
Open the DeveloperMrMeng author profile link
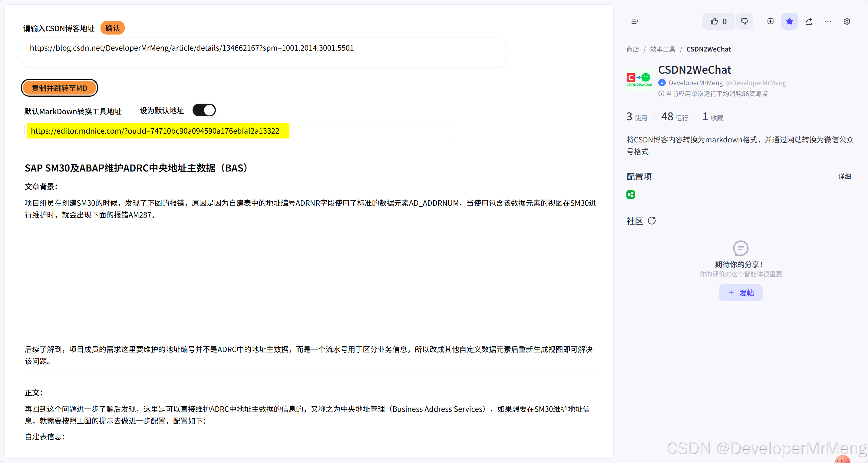tap(695, 83)
